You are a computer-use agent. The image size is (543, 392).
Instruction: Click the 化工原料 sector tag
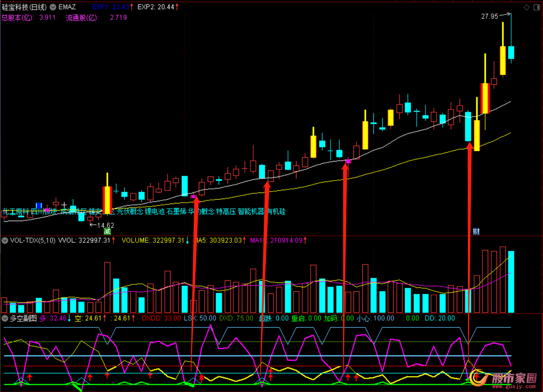click(16, 212)
